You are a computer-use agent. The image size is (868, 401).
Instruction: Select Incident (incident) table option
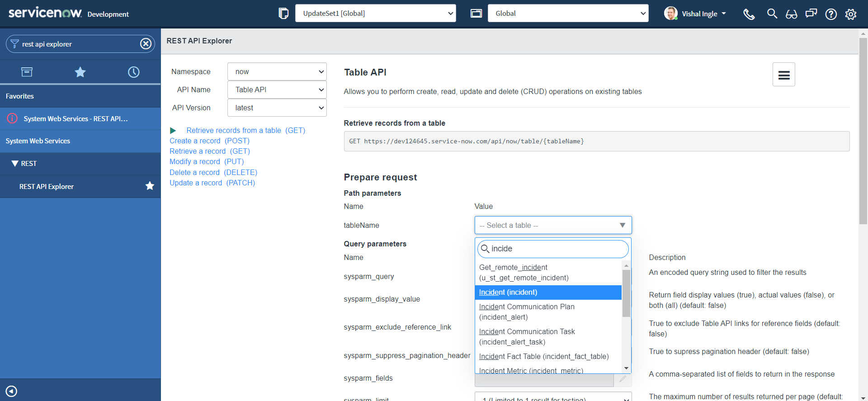point(548,292)
